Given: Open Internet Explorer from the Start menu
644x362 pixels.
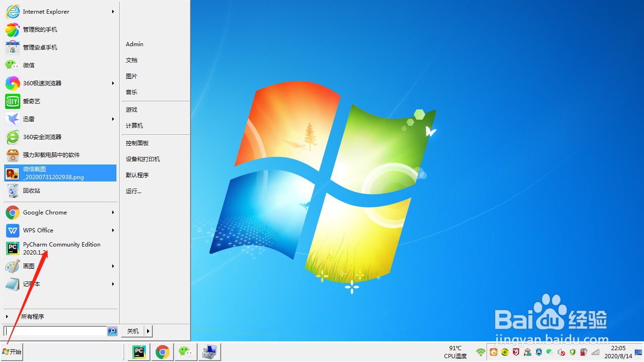Looking at the screenshot, I should [x=60, y=11].
